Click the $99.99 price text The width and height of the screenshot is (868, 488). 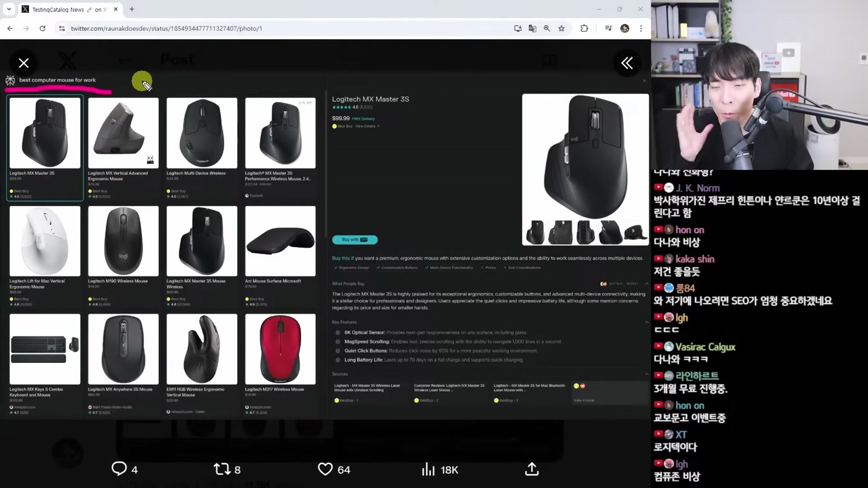341,119
